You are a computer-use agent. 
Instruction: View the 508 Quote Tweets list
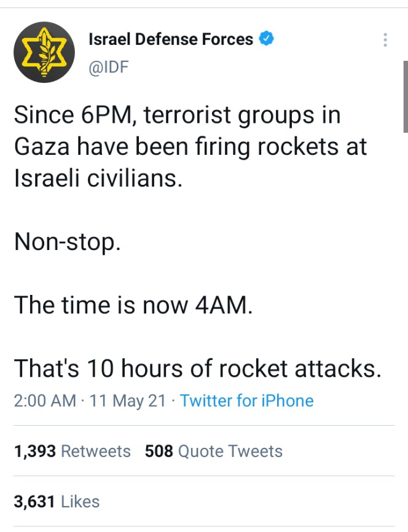tap(214, 452)
